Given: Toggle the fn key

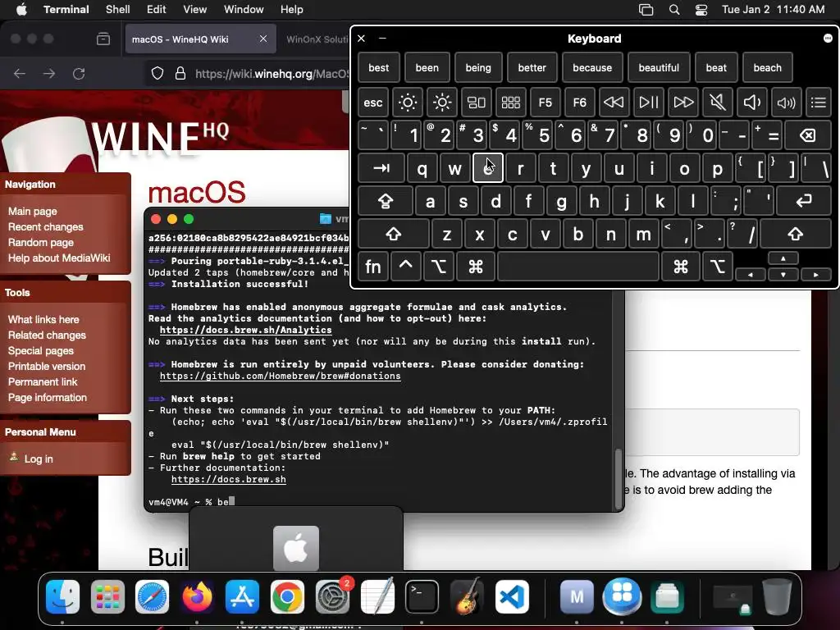Looking at the screenshot, I should pos(373,267).
